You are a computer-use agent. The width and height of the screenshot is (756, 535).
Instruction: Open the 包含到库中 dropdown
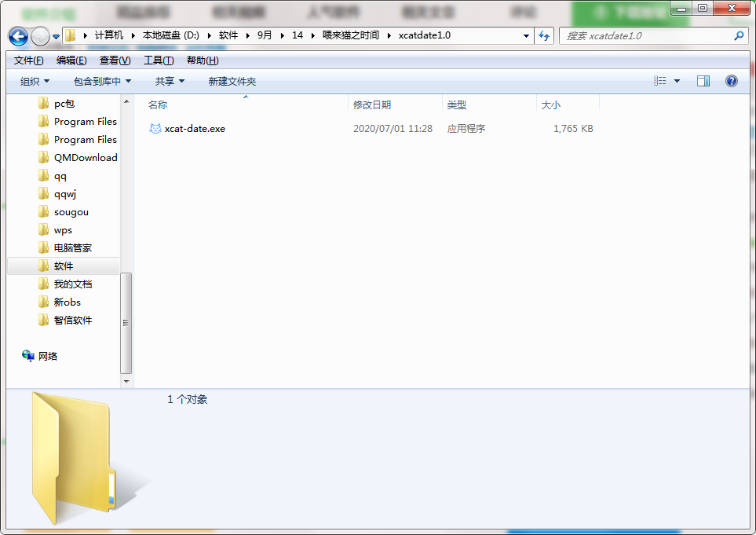102,81
